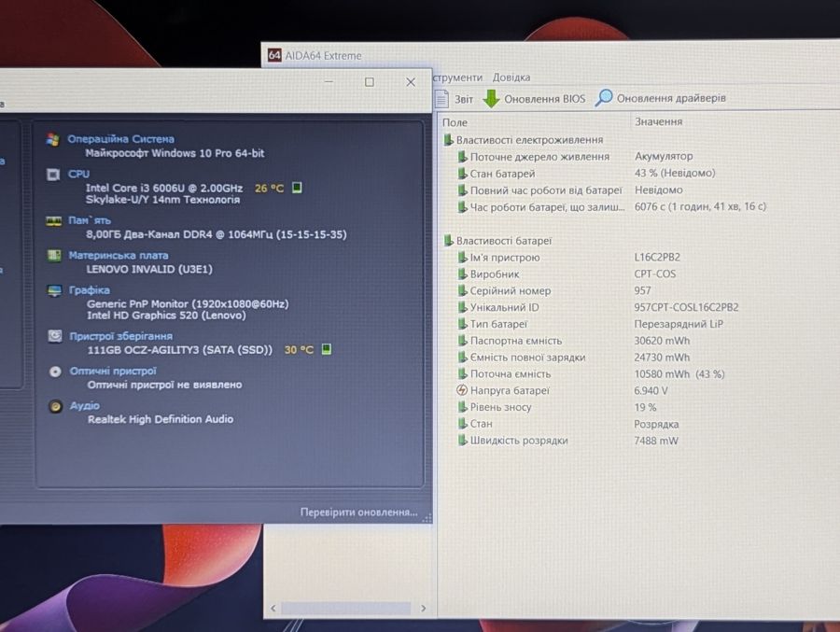
Task: Click the Звіт toolbar label
Action: (464, 99)
